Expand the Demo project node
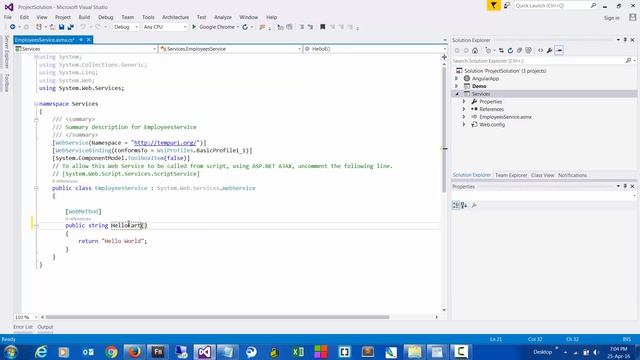 [x=457, y=86]
